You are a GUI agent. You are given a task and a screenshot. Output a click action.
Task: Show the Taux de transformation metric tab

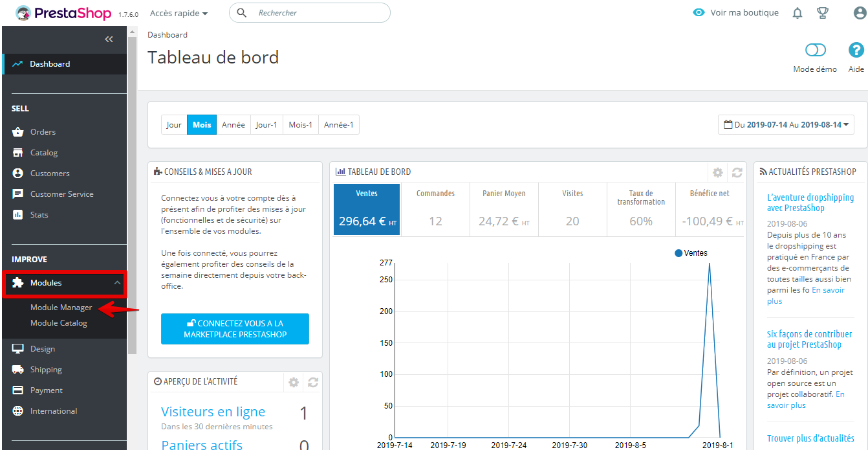[x=641, y=209]
